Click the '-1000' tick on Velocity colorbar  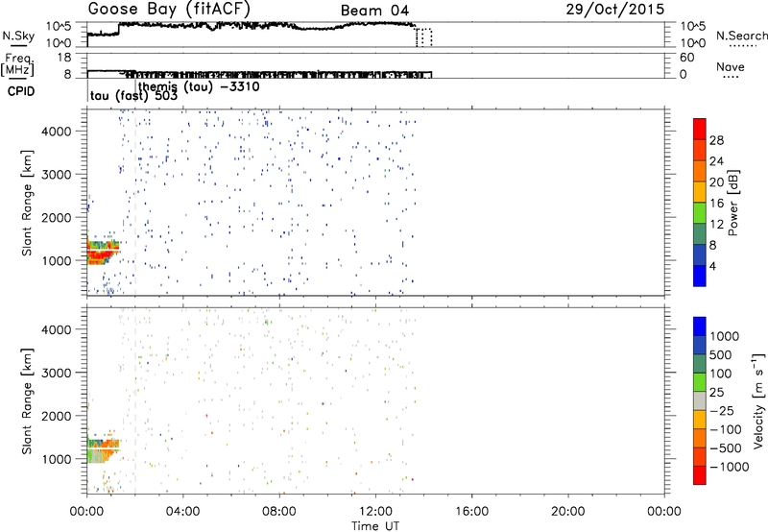pos(729,467)
